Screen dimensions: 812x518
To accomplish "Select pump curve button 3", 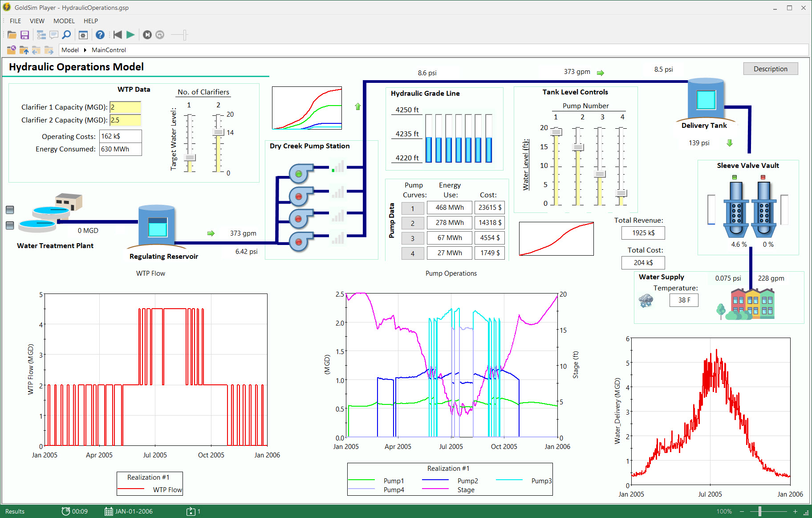I will (413, 238).
